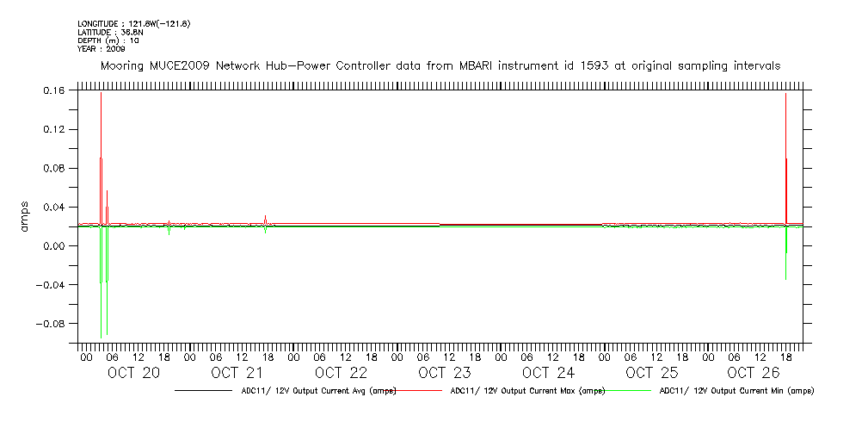
Task: Select the OCT 22 date label
Action: point(341,373)
